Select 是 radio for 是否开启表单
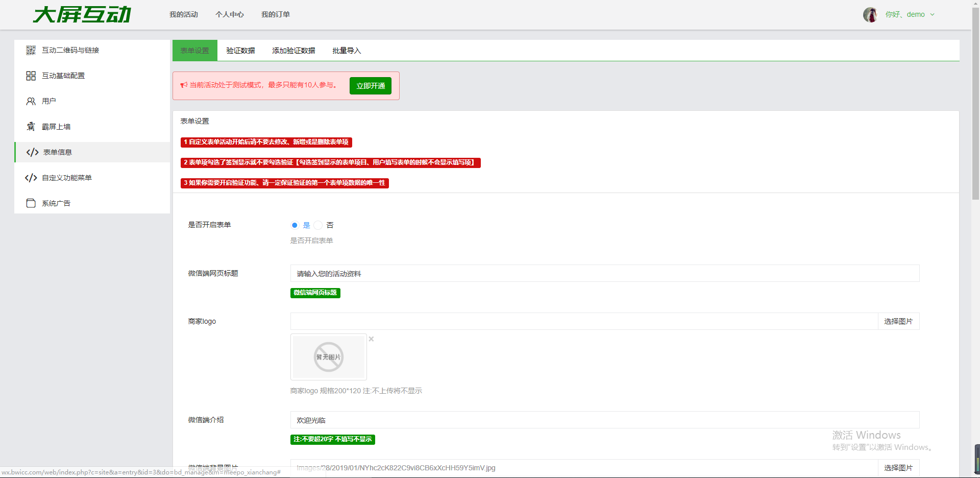Screen dimensions: 980x478 point(295,225)
